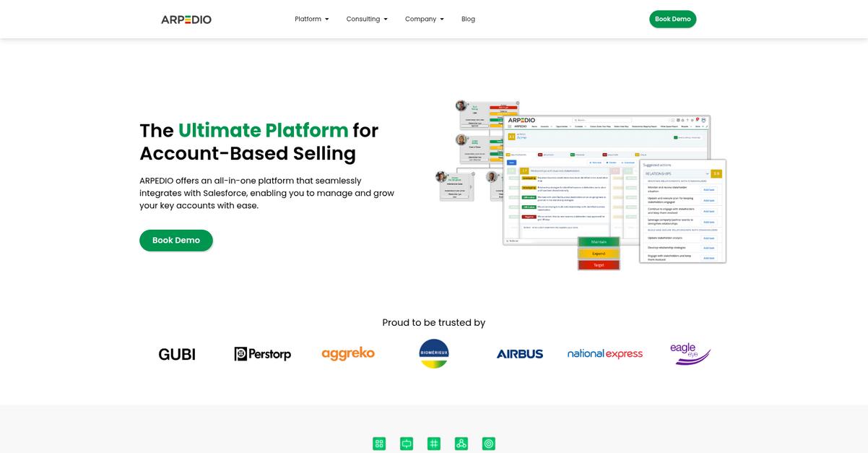Click the red Target label in screenshot
868x453 pixels.
click(599, 265)
